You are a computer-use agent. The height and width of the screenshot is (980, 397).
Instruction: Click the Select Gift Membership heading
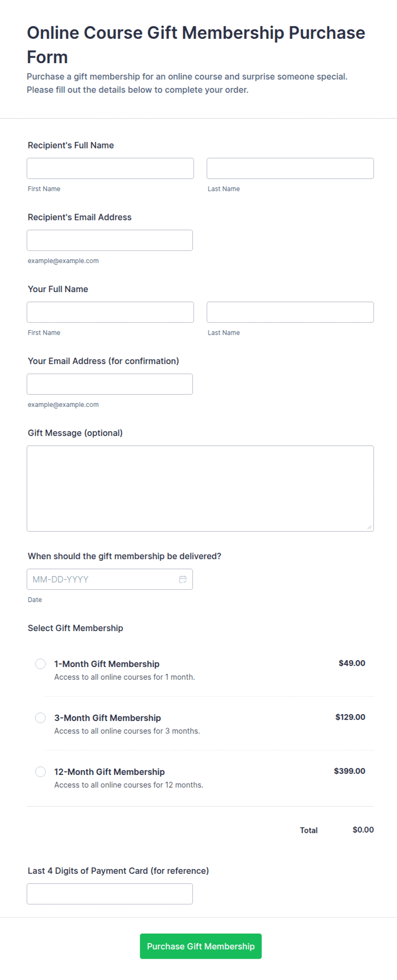(76, 628)
